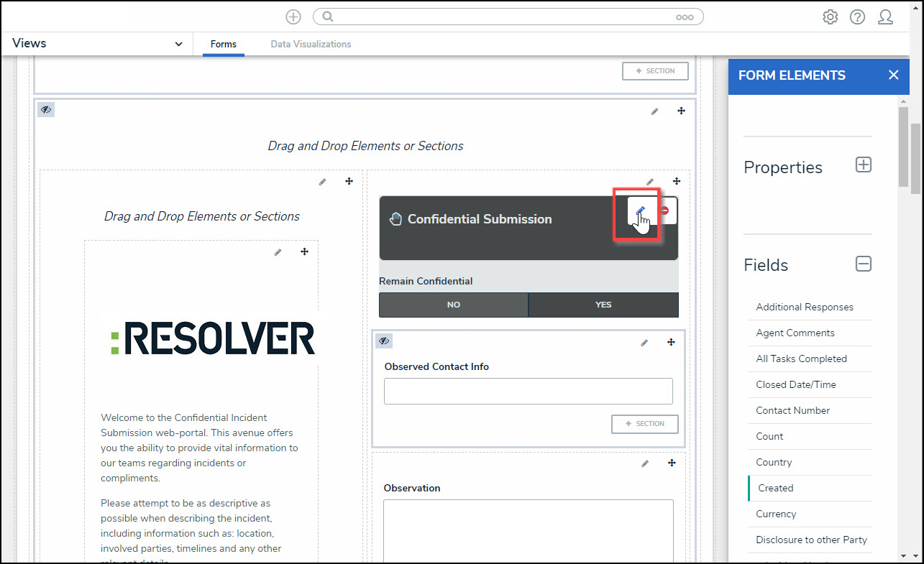This screenshot has width=924, height=564.
Task: Select YES for Remain Confidential
Action: [603, 305]
